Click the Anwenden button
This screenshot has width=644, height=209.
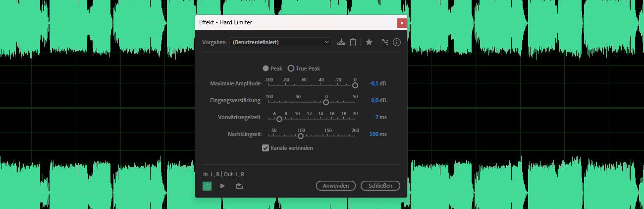pos(336,186)
